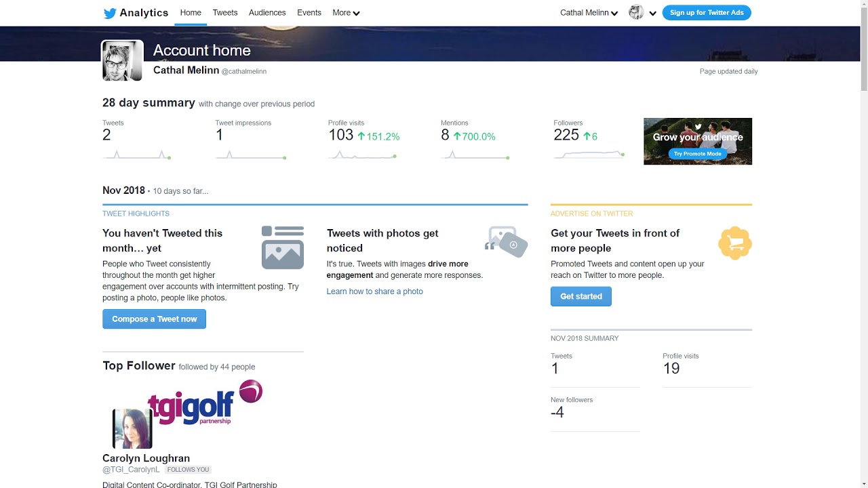Screen dimensions: 868x488
Task: Click the New followers value -4
Action: coord(557,412)
